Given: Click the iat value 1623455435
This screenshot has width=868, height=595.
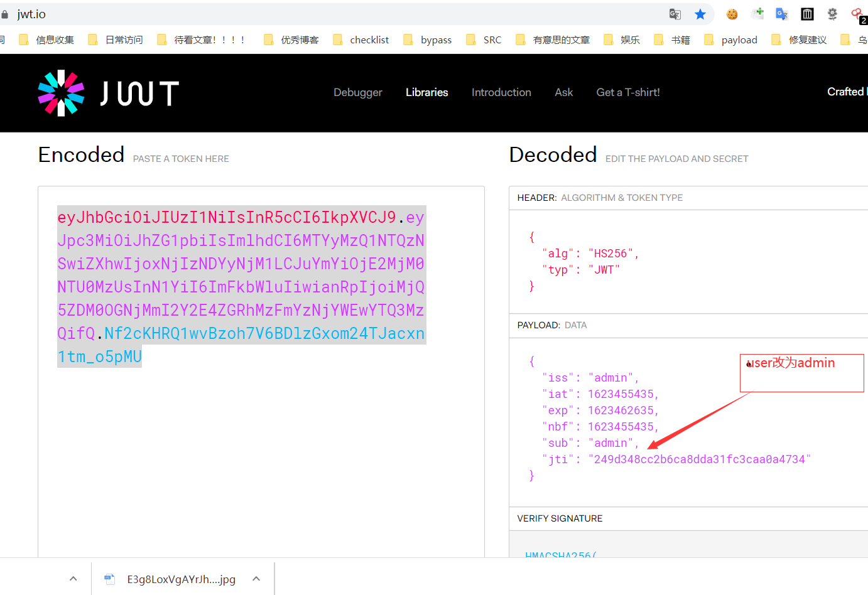Looking at the screenshot, I should (x=621, y=394).
